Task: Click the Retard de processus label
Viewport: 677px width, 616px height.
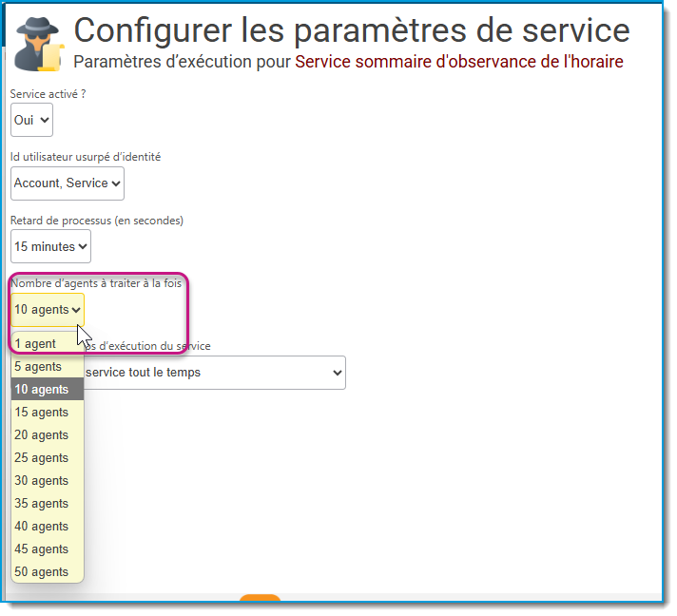Action: coord(97,221)
